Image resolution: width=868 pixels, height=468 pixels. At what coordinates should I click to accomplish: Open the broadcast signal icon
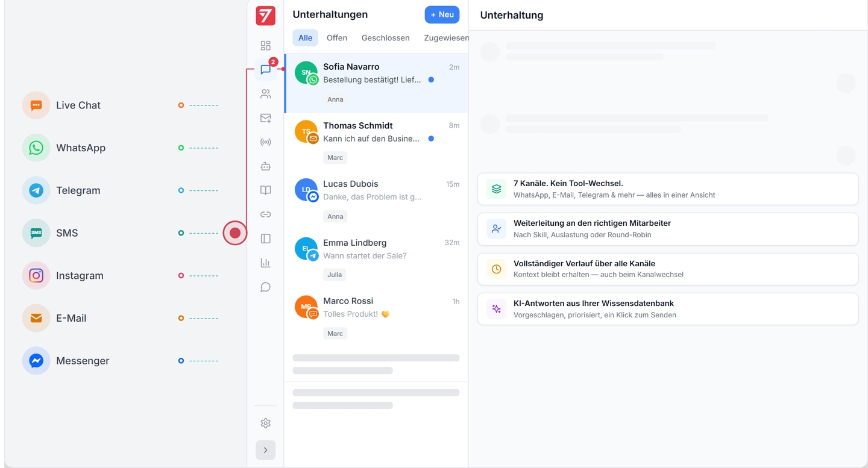[x=265, y=142]
